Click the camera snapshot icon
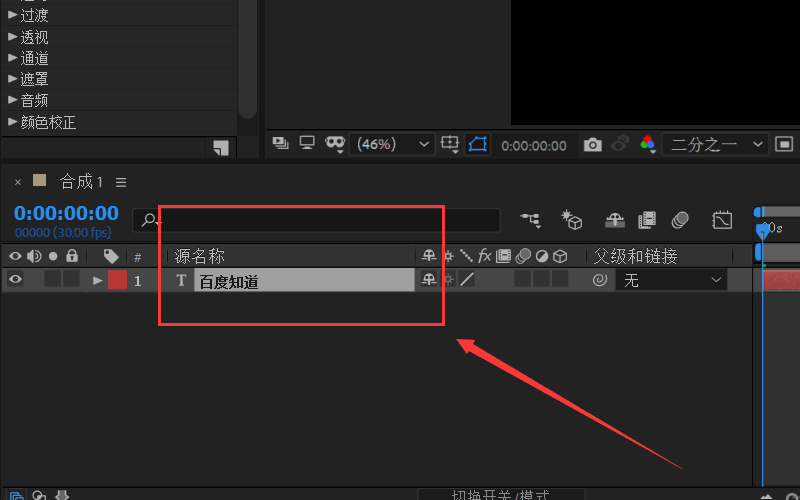 click(x=592, y=145)
